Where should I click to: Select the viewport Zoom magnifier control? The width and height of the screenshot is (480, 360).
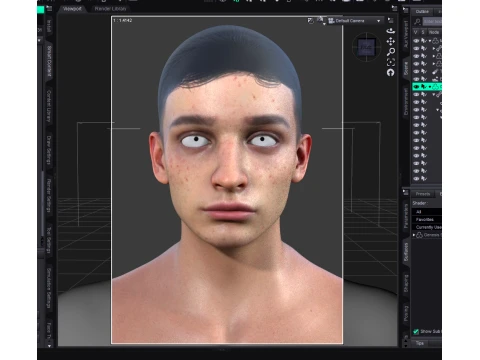click(x=391, y=52)
